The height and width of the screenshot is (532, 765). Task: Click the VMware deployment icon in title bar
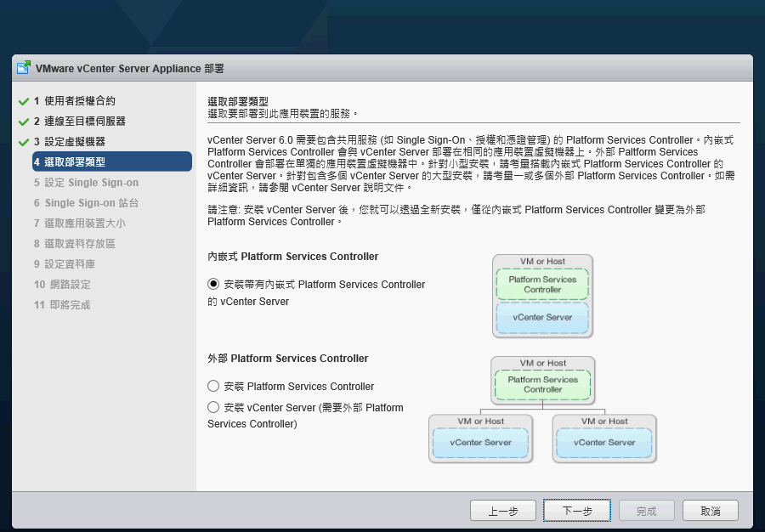coord(24,67)
